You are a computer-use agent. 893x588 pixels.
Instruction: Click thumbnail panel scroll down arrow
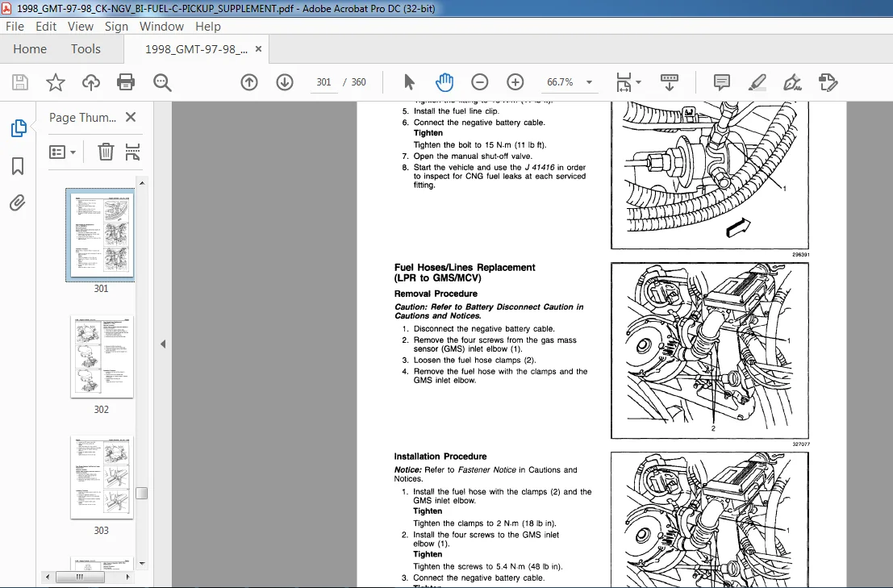(x=142, y=564)
